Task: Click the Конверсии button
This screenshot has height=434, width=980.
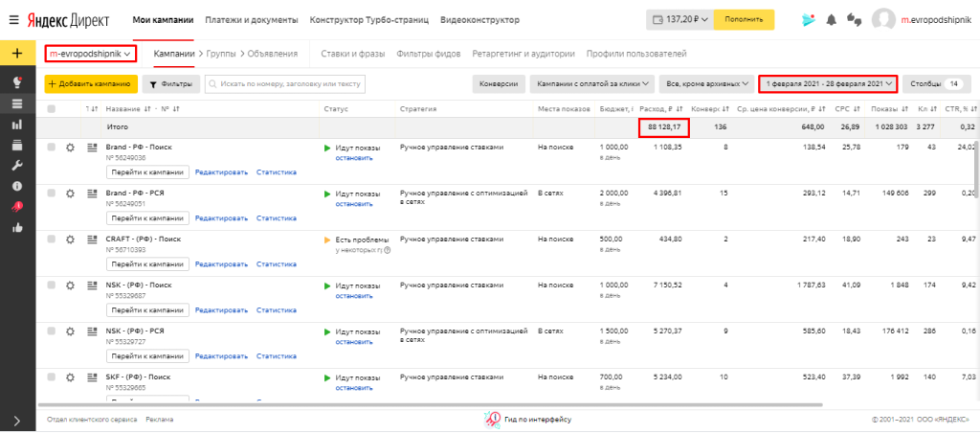Action: click(x=498, y=83)
